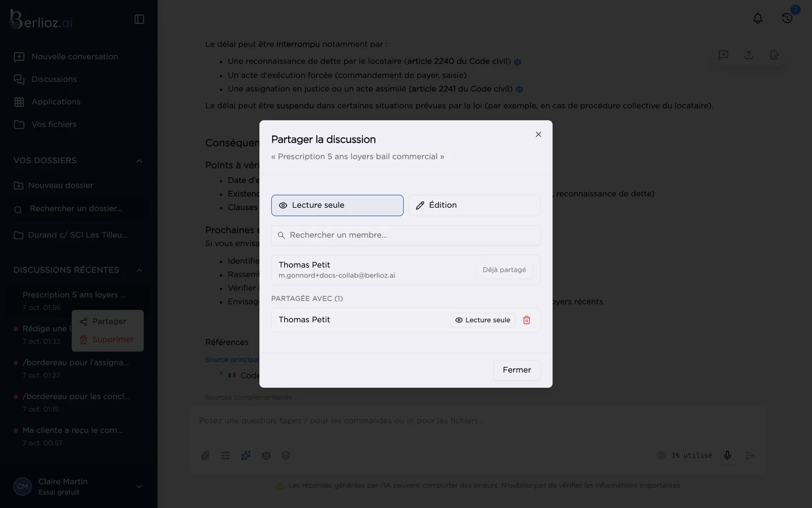Image resolution: width=812 pixels, height=508 pixels.
Task: Open the sliders settings icon in composer
Action: 226,456
